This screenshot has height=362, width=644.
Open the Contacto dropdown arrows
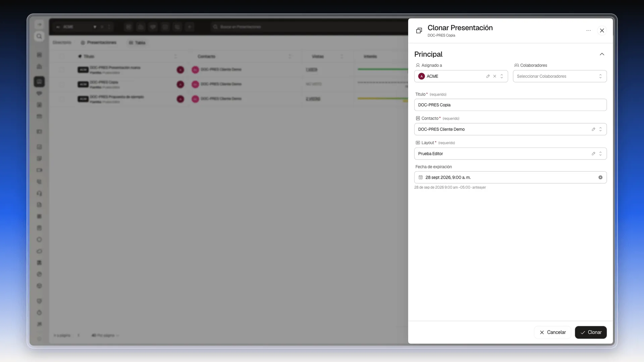pyautogui.click(x=600, y=129)
